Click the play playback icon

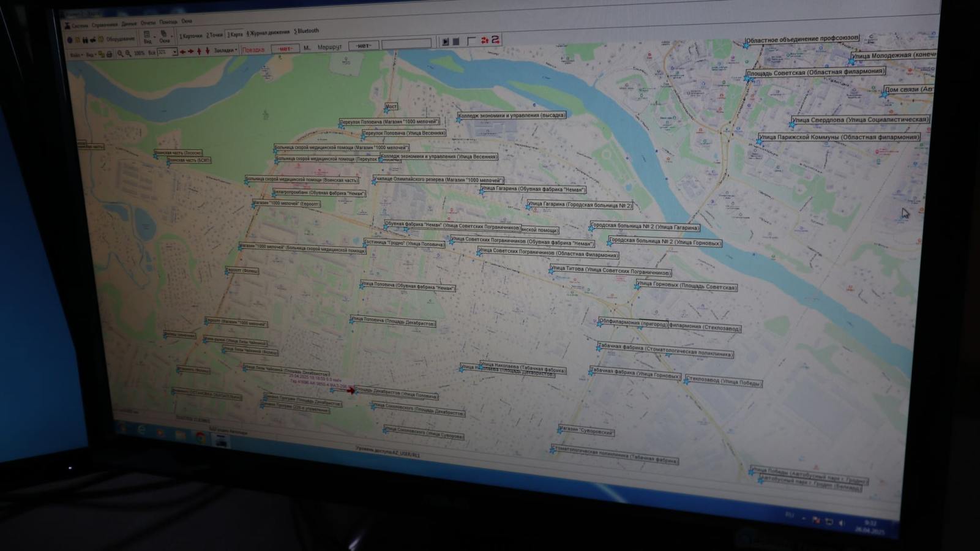click(445, 41)
